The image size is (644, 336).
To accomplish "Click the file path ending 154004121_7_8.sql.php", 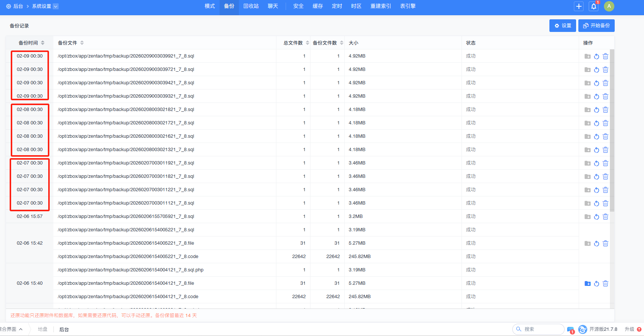I will click(131, 270).
